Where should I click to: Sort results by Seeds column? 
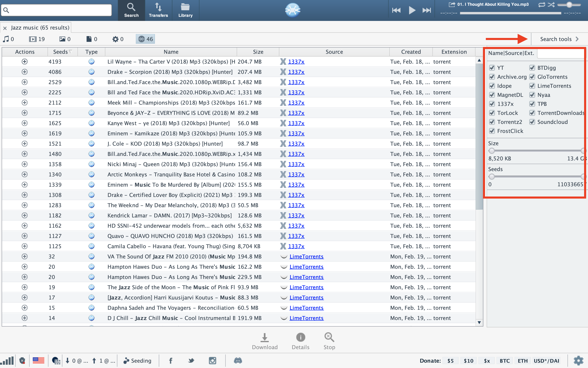click(x=63, y=52)
